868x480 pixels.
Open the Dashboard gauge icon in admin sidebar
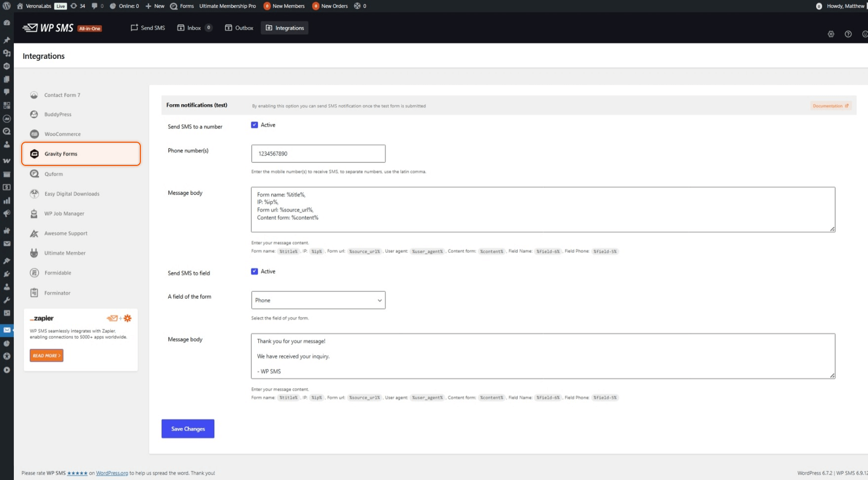(7, 23)
